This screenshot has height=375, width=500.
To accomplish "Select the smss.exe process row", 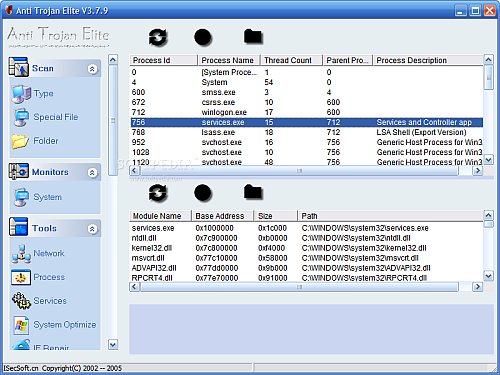I will pyautogui.click(x=306, y=92).
